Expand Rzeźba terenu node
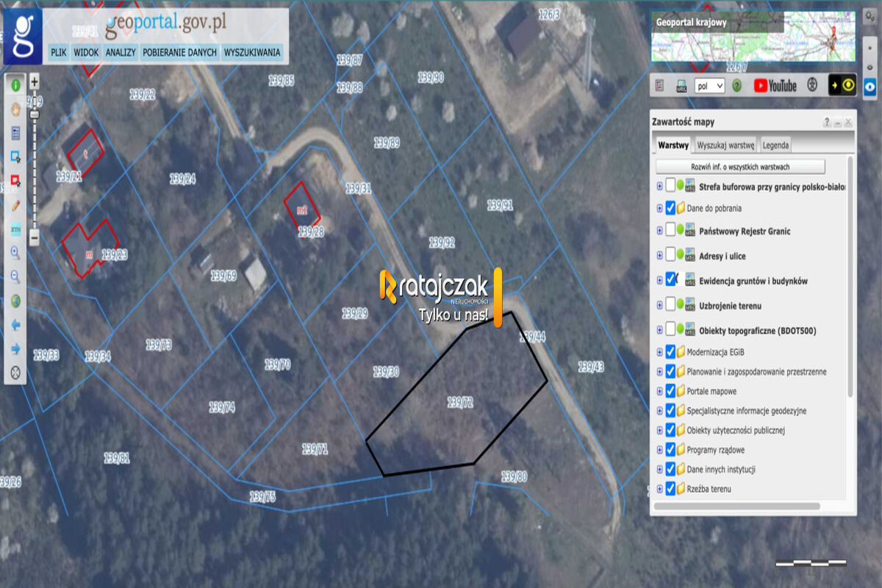 659,489
